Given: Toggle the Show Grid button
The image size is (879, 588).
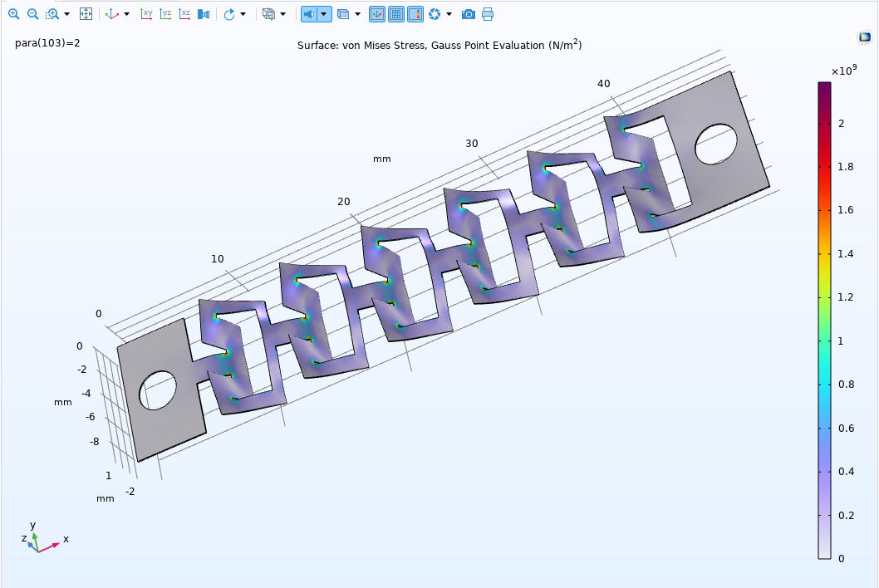Looking at the screenshot, I should tap(398, 13).
